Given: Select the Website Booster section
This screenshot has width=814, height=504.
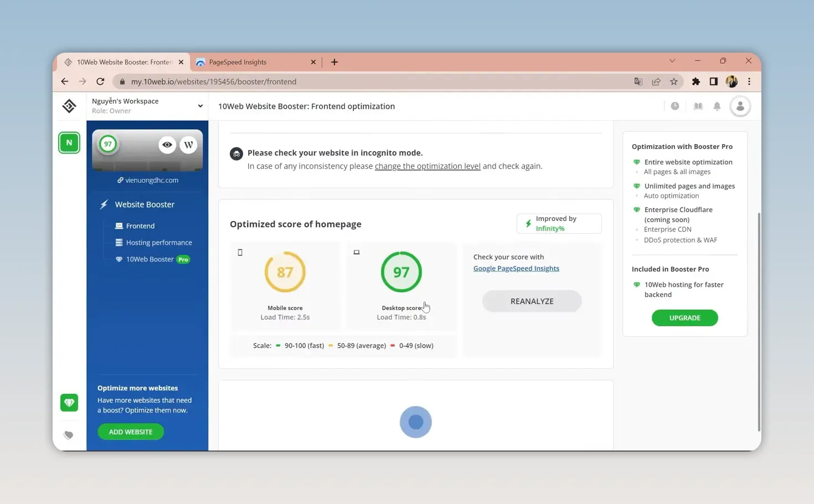Looking at the screenshot, I should [x=145, y=204].
